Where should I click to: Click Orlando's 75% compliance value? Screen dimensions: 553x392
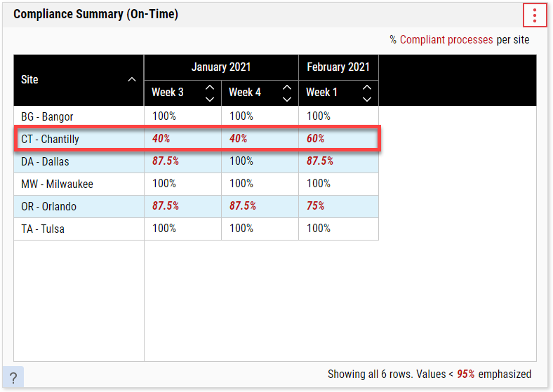point(316,206)
